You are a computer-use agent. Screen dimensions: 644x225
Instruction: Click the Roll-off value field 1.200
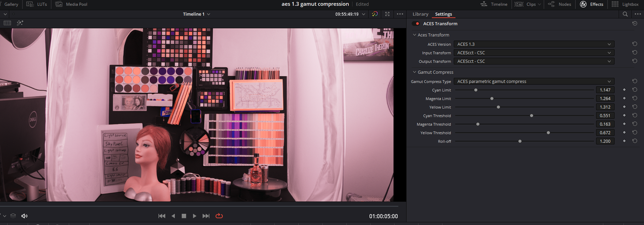pos(605,141)
